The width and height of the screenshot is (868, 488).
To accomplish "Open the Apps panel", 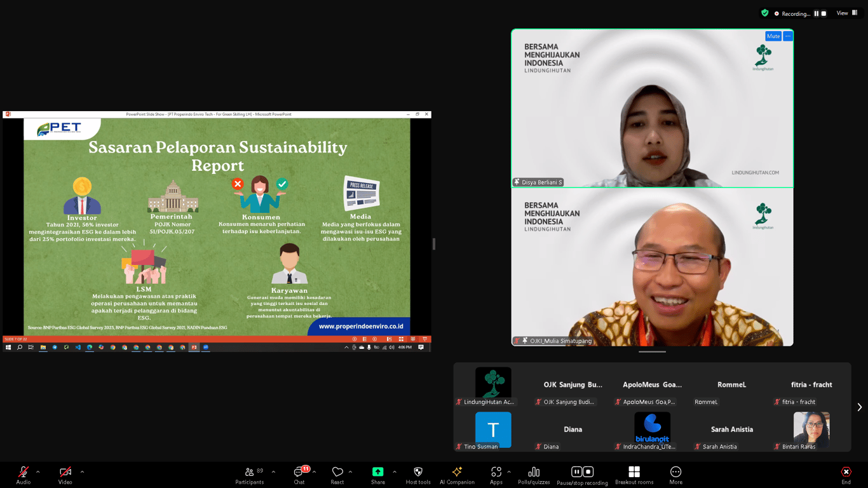I will point(496,475).
